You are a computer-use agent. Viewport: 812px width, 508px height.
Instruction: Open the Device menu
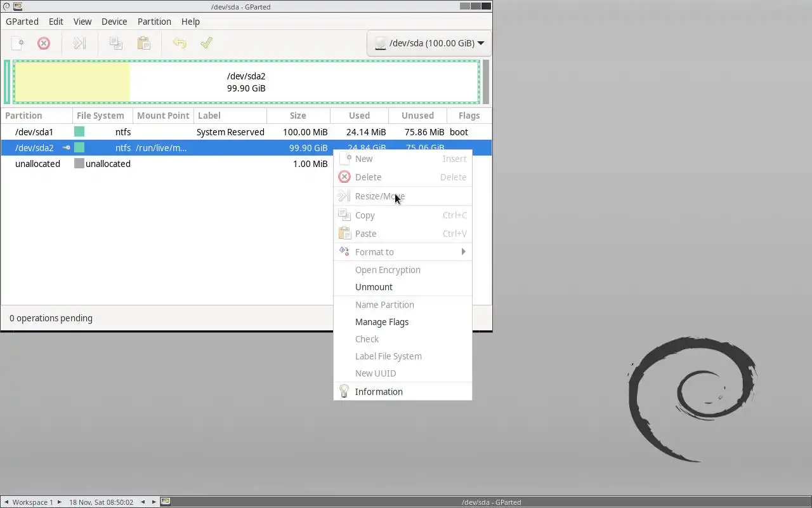114,22
